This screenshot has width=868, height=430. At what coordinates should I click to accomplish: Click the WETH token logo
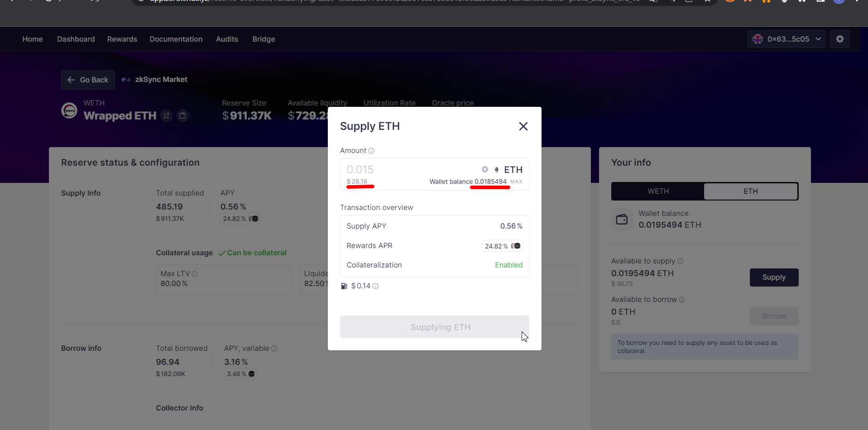(69, 110)
